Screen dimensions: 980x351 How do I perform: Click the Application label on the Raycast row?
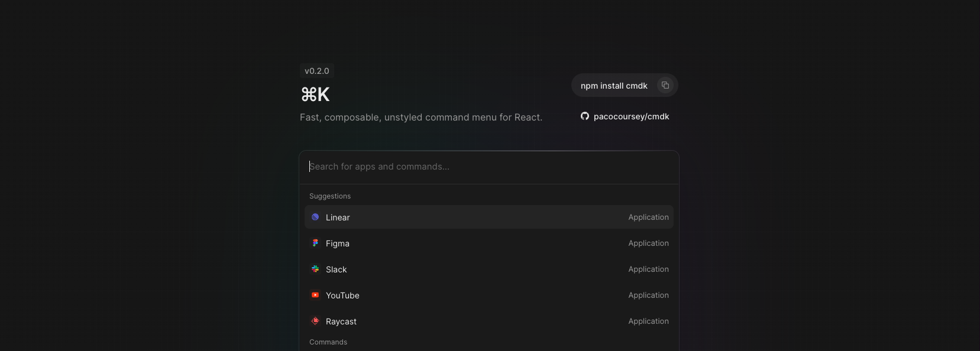[x=649, y=321]
